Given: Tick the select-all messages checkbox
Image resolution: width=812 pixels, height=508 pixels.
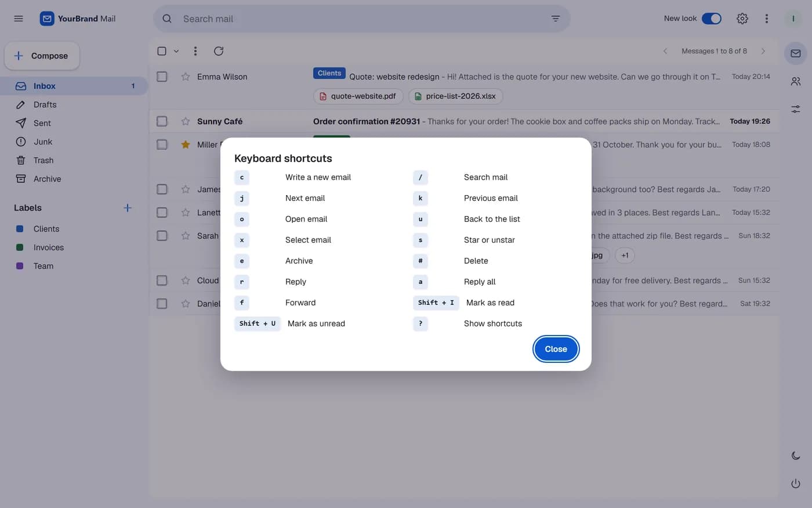Looking at the screenshot, I should 162,51.
